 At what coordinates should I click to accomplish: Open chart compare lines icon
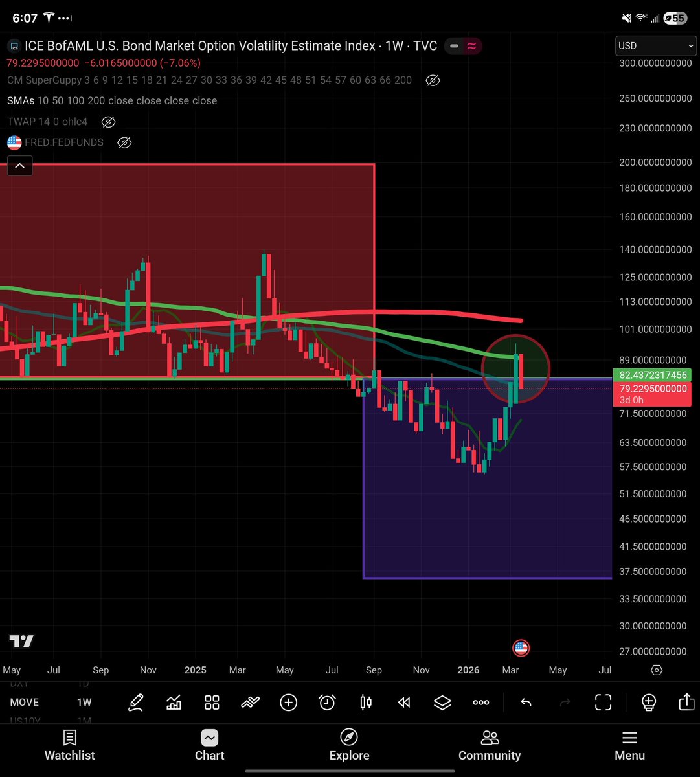(250, 703)
